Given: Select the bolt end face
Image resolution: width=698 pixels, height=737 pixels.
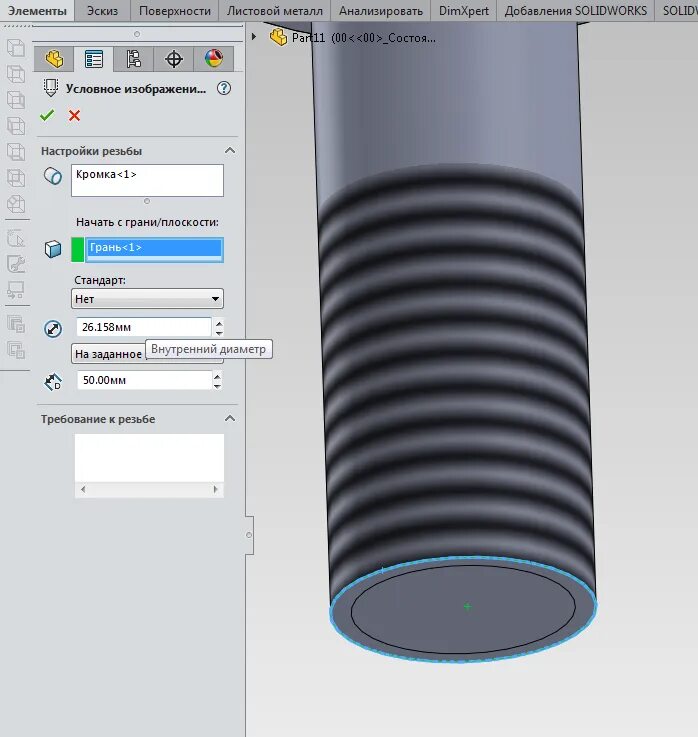Looking at the screenshot, I should point(463,609).
